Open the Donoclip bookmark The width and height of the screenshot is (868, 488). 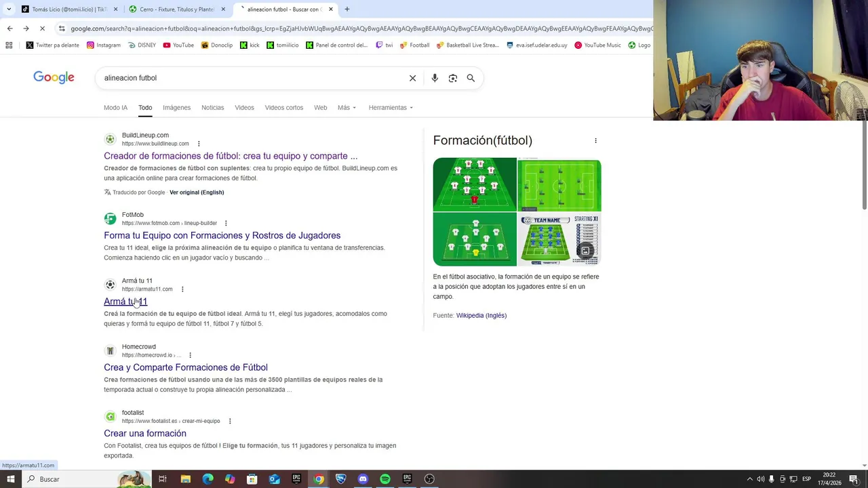217,45
